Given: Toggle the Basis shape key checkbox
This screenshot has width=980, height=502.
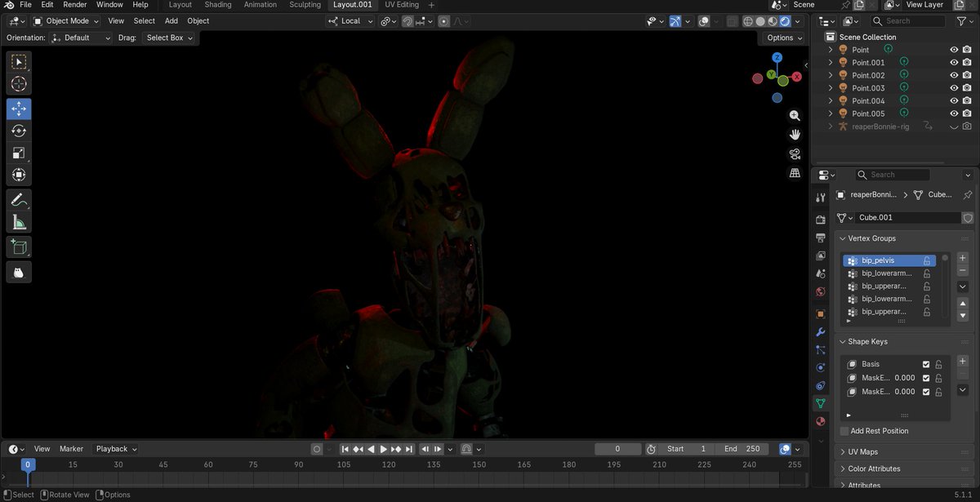Looking at the screenshot, I should [x=926, y=364].
